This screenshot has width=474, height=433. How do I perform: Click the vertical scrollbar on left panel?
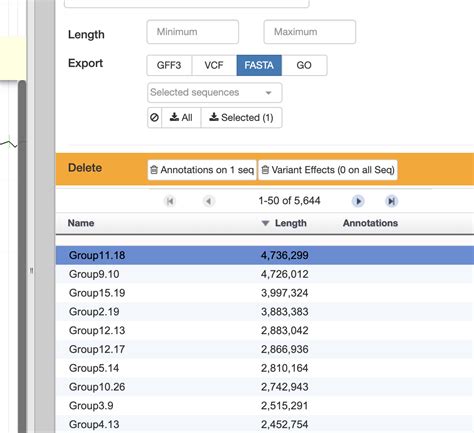pos(22,257)
